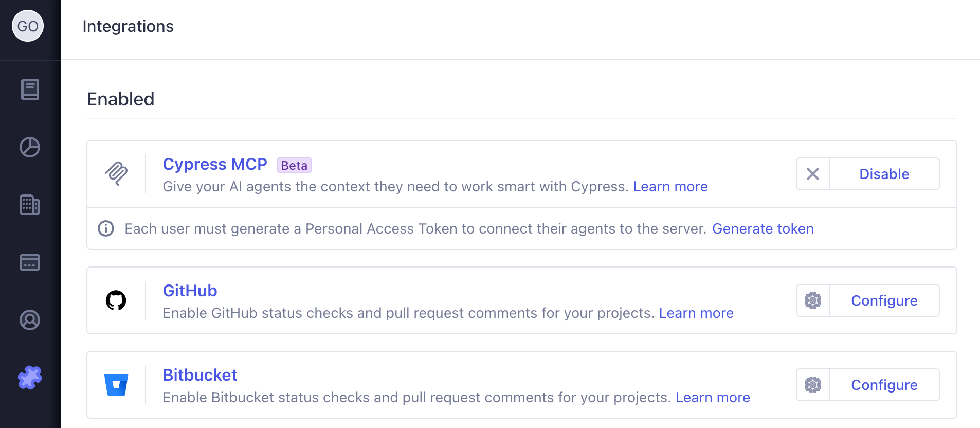The width and height of the screenshot is (980, 428).
Task: Click the gear icon for GitHub
Action: [813, 300]
